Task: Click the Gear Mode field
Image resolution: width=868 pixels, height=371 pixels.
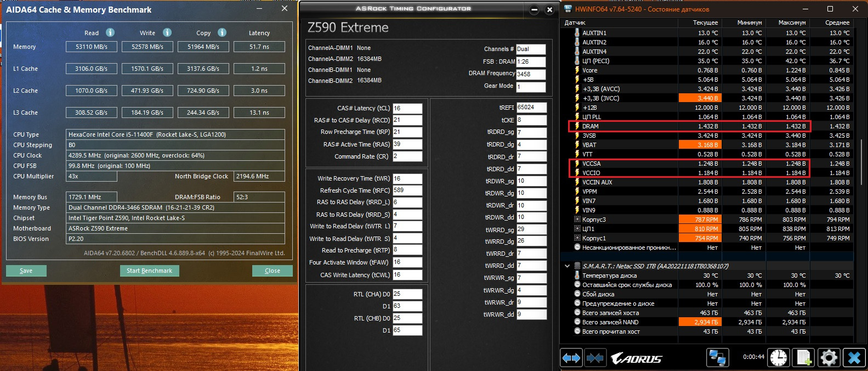Action: (x=531, y=87)
